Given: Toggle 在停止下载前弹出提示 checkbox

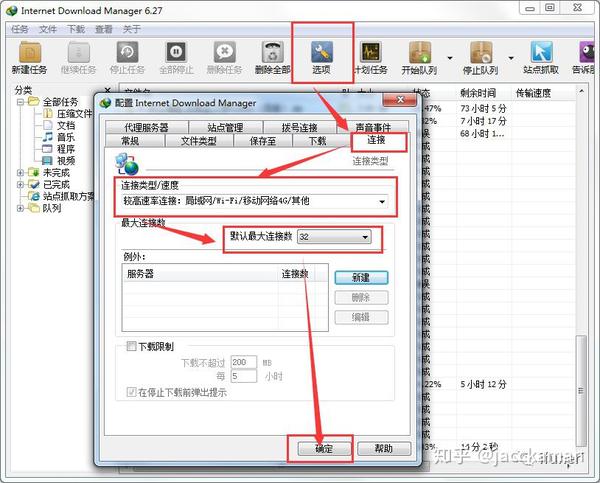Looking at the screenshot, I should pyautogui.click(x=131, y=392).
